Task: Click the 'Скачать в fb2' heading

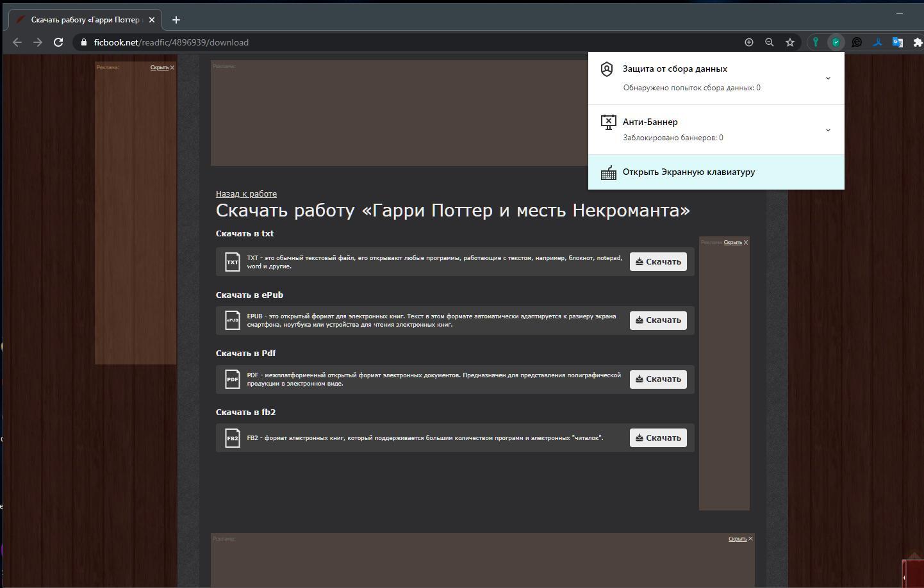Action: pyautogui.click(x=245, y=412)
